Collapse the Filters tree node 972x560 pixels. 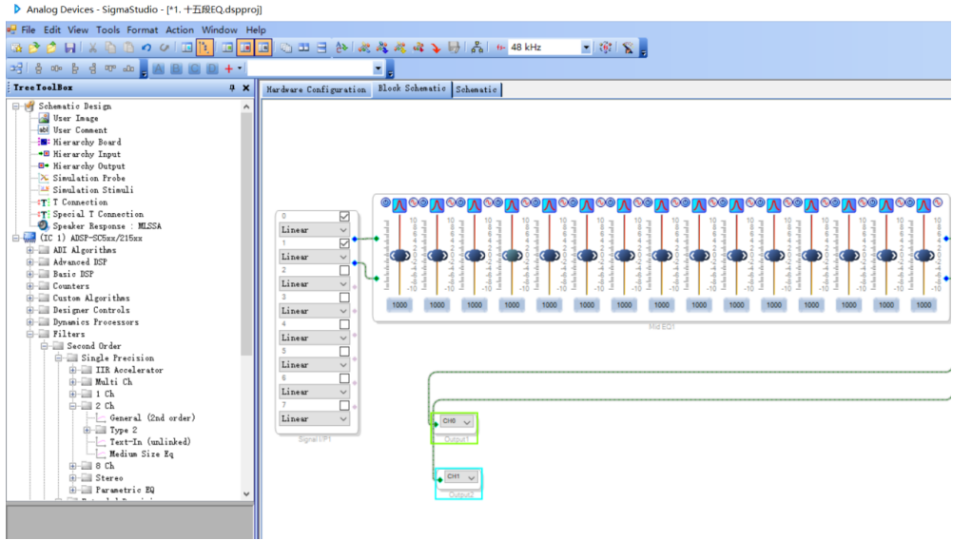(x=29, y=334)
